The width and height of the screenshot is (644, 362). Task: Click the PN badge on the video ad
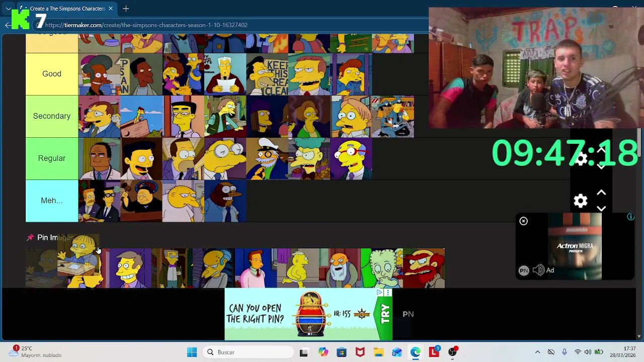point(524,270)
